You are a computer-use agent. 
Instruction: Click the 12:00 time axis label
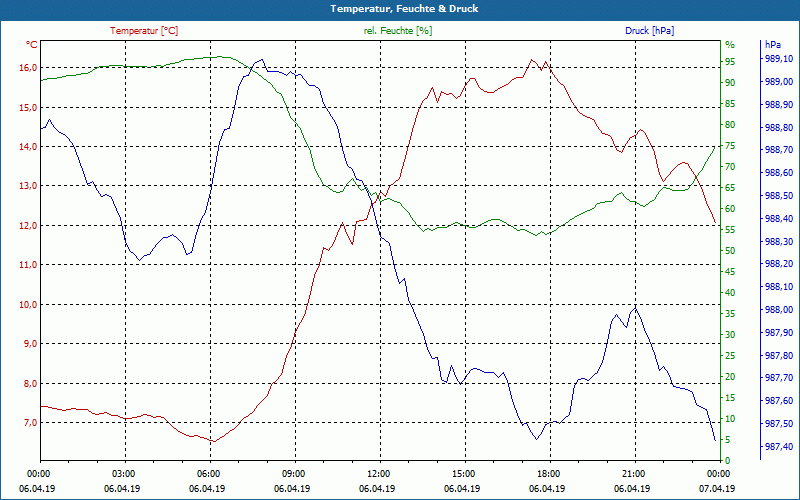(x=379, y=473)
